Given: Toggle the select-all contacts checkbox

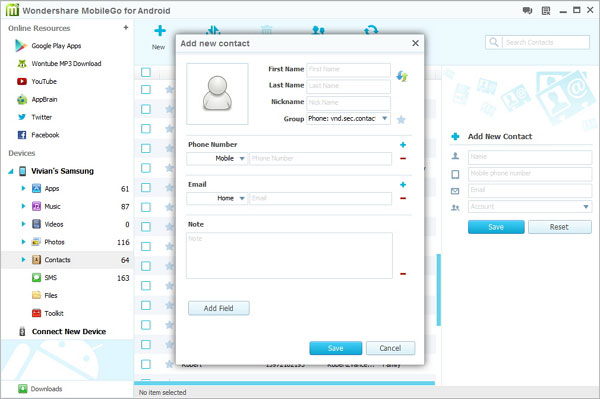Looking at the screenshot, I should [146, 72].
